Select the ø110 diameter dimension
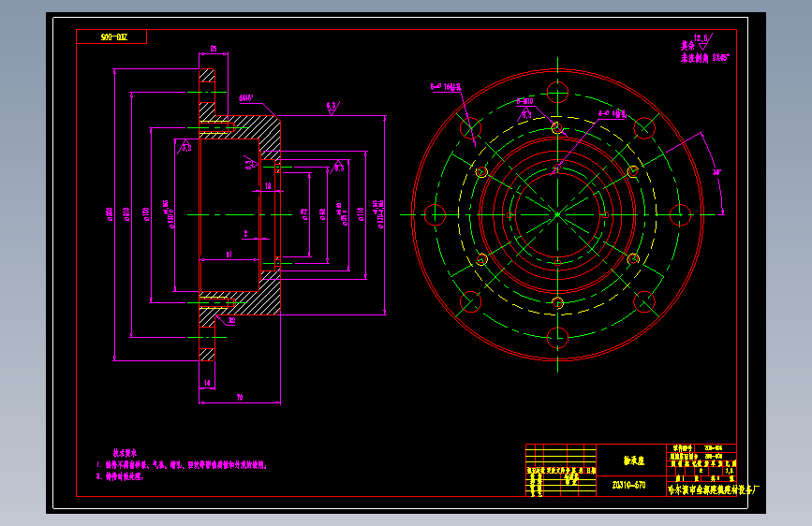This screenshot has width=812, height=526. [x=361, y=213]
